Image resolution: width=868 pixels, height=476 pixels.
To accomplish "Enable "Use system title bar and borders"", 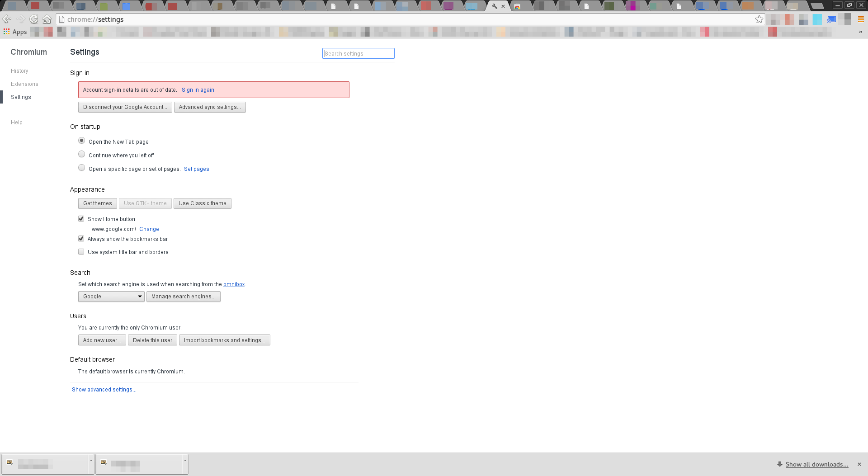I will (x=81, y=252).
